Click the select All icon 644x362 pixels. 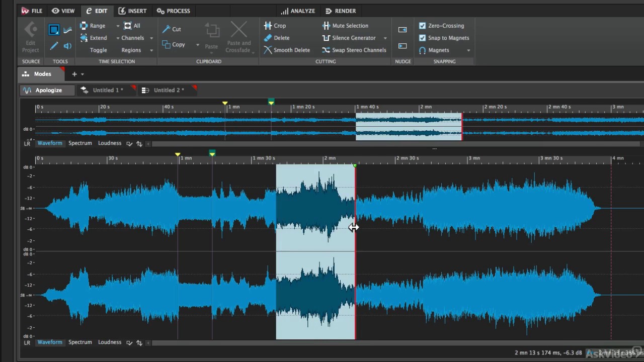128,26
